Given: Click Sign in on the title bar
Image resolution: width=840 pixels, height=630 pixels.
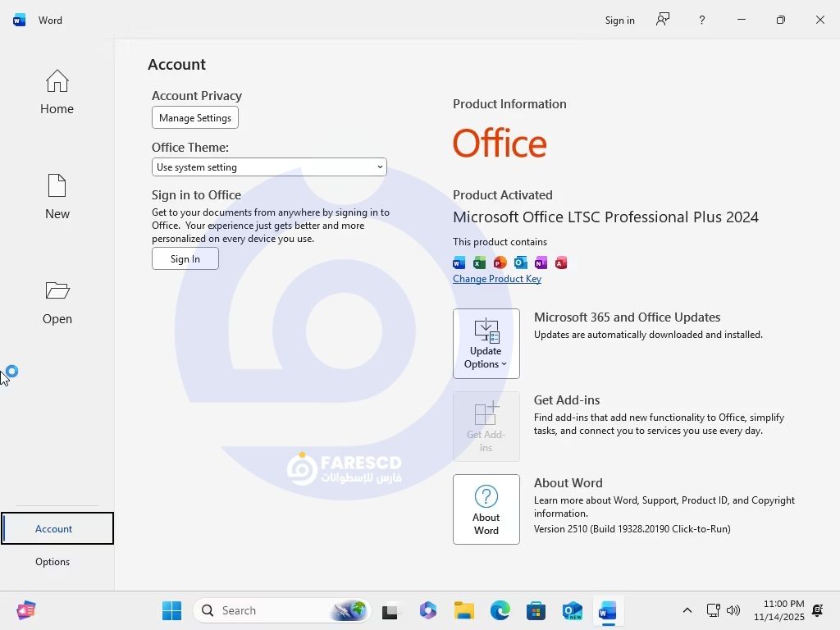Looking at the screenshot, I should pyautogui.click(x=619, y=20).
